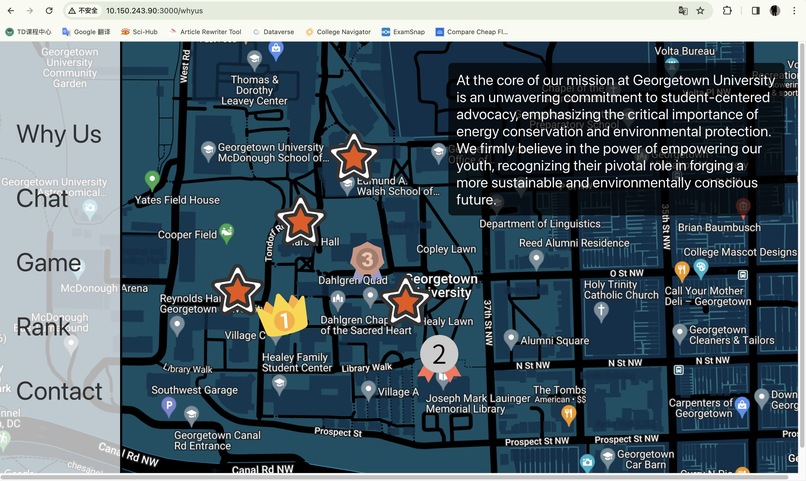Screen dimensions: 806x481
Task: Click the gold crown rank 1 marker
Action: click(x=283, y=315)
